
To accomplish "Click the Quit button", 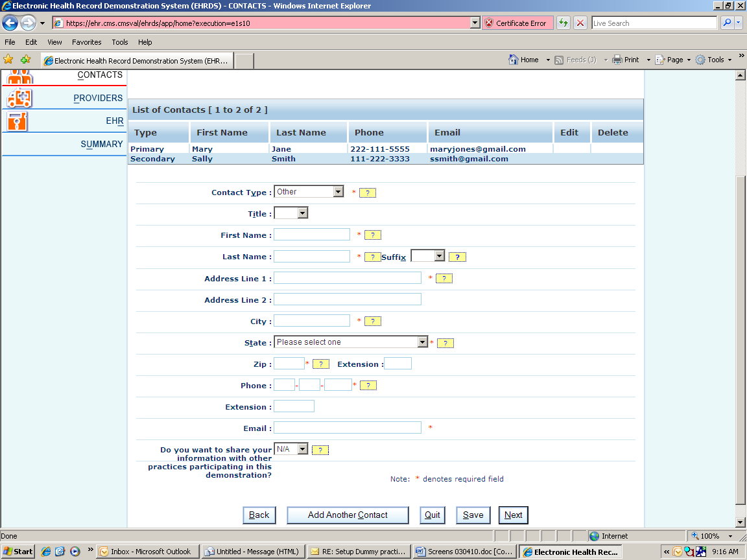I will click(433, 515).
